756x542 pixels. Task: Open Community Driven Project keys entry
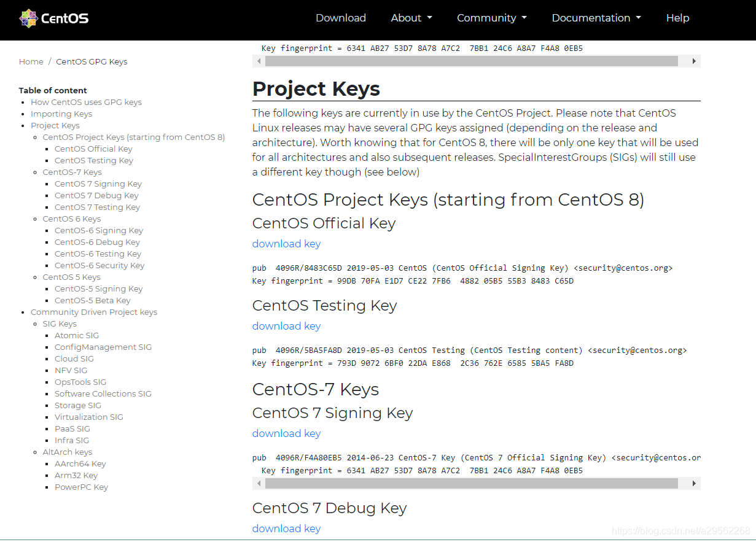pyautogui.click(x=94, y=312)
